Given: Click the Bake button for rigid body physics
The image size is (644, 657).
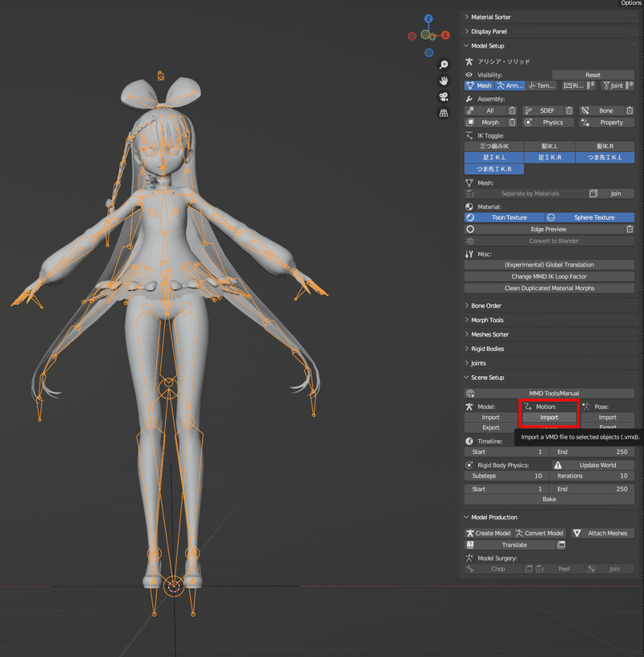Looking at the screenshot, I should [548, 500].
